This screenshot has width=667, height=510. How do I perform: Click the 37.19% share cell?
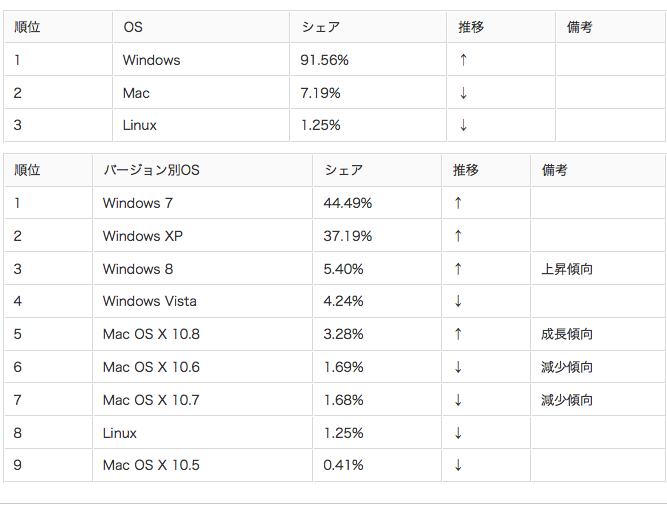point(377,236)
